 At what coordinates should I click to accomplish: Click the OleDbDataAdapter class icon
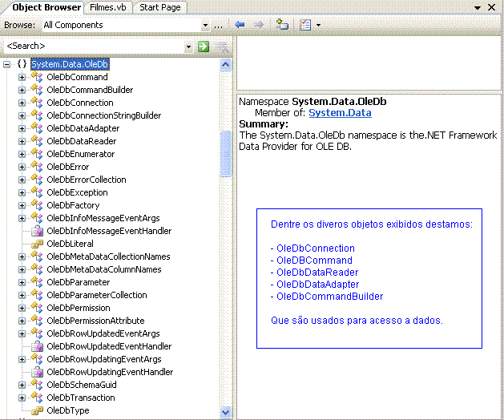pyautogui.click(x=37, y=128)
